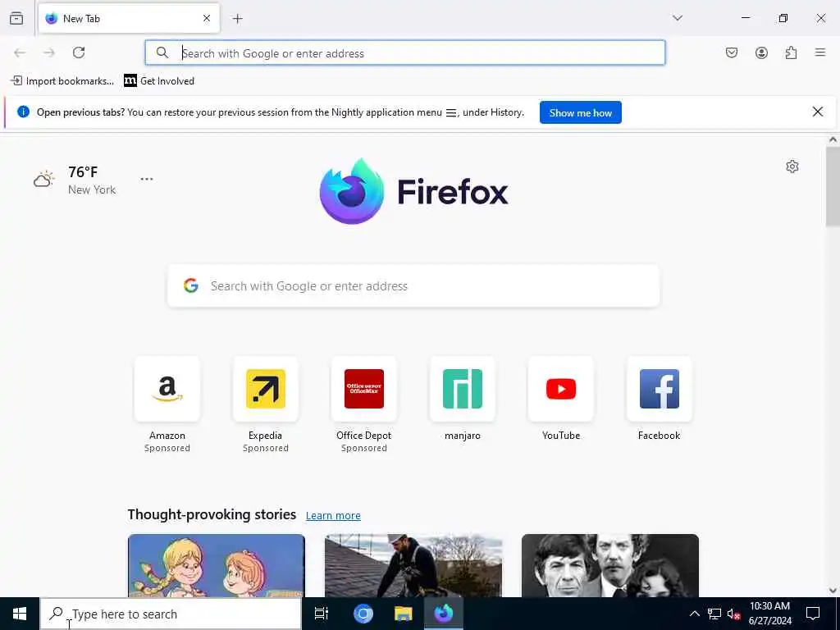Click the taskbar Type here to search box
This screenshot has height=630, width=840.
(x=171, y=614)
